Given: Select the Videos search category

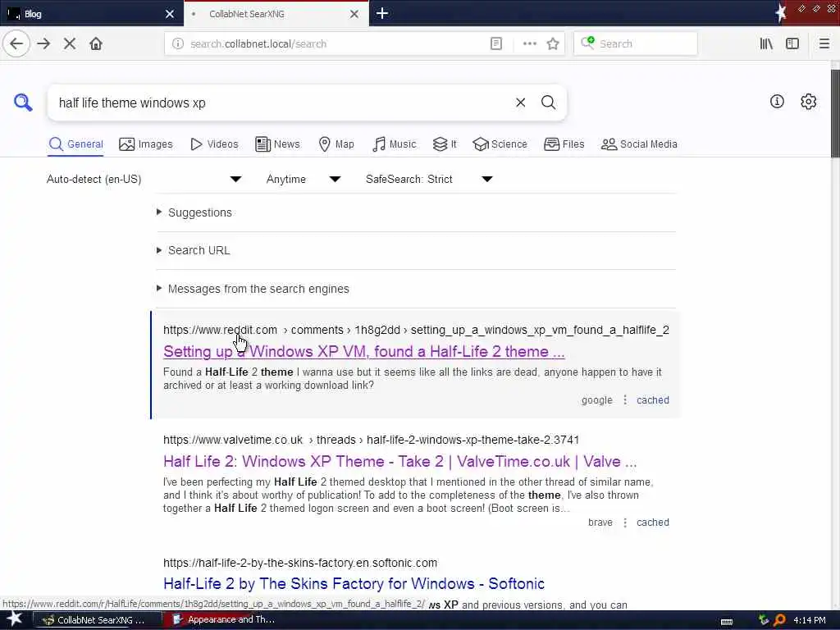Looking at the screenshot, I should coord(214,144).
